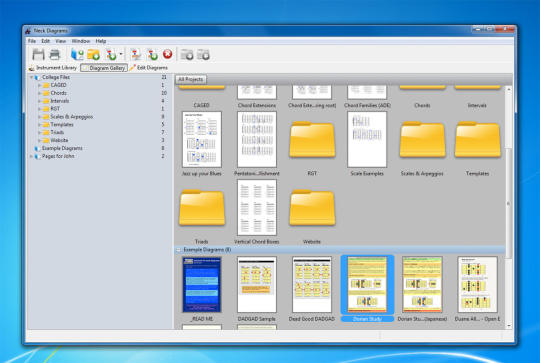Collapse the College Files project node
Viewport: 540px width, 363px height.
pyautogui.click(x=31, y=77)
